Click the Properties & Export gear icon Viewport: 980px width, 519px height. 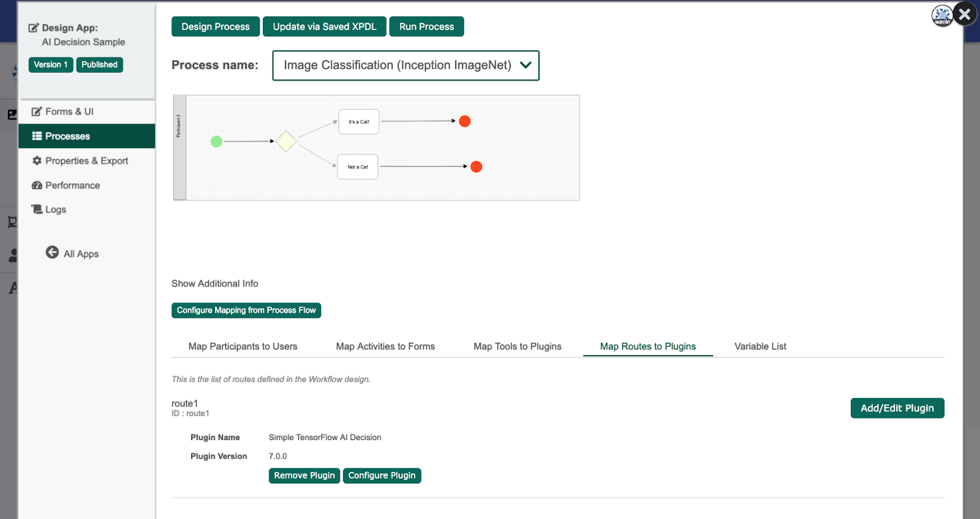point(37,160)
